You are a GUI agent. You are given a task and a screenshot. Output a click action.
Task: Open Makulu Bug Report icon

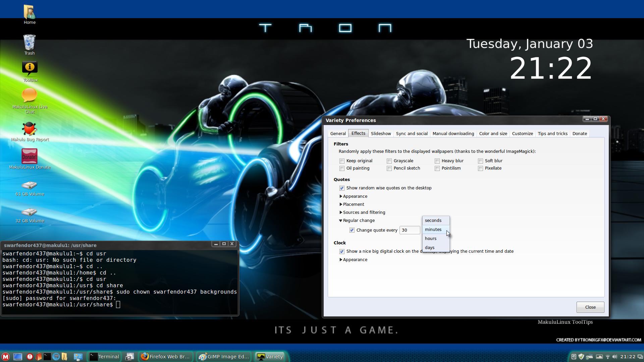[30, 132]
